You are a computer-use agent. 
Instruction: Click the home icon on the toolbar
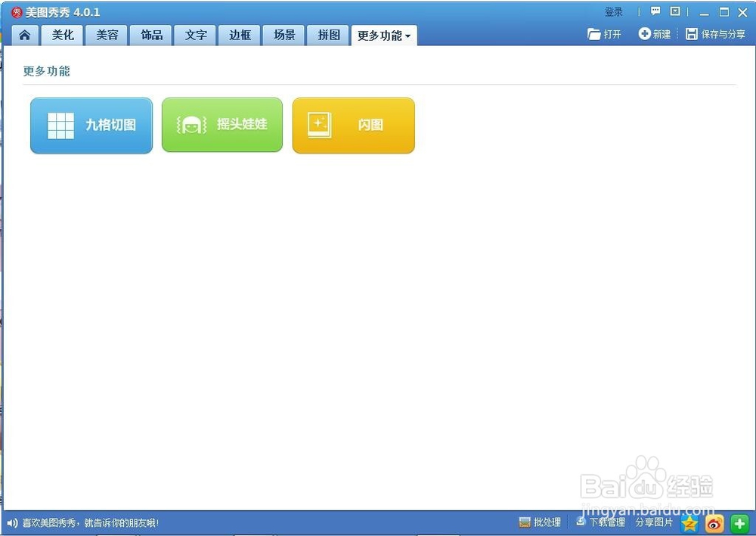[23, 35]
